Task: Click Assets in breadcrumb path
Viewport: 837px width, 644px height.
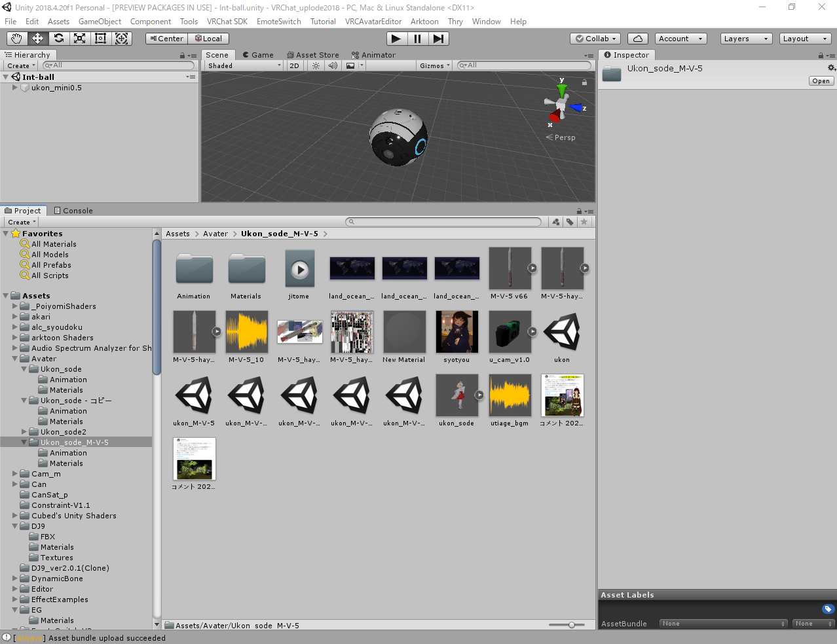Action: (x=177, y=234)
